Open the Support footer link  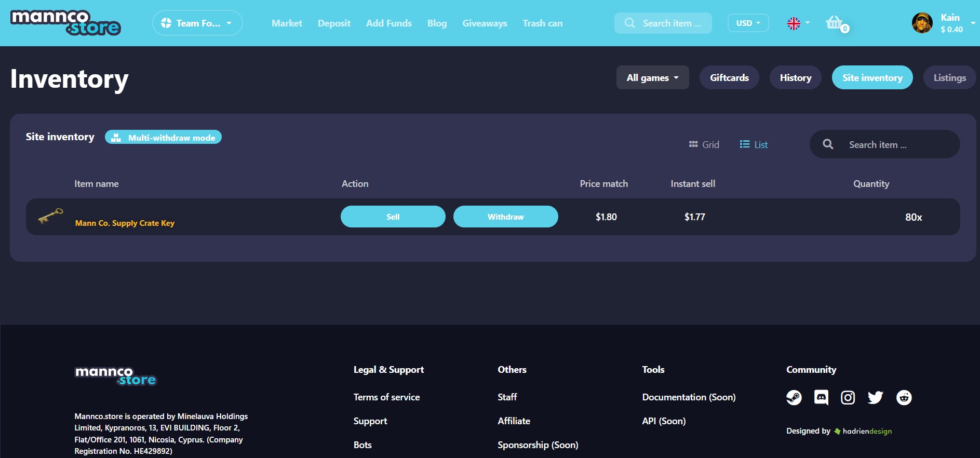(x=370, y=421)
